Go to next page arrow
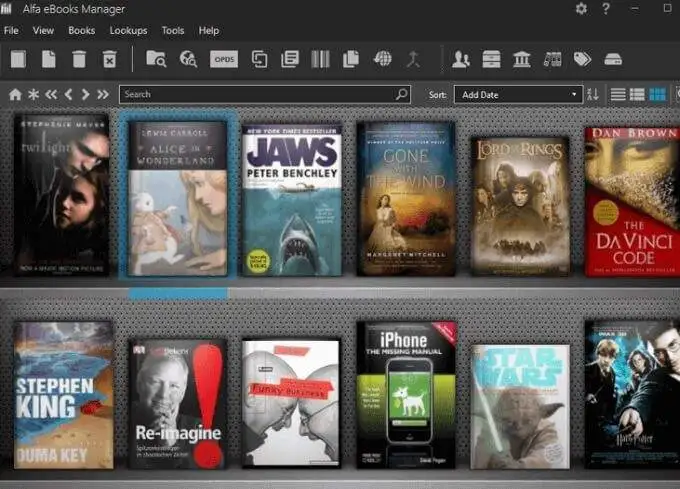The height and width of the screenshot is (489, 680). [x=85, y=94]
